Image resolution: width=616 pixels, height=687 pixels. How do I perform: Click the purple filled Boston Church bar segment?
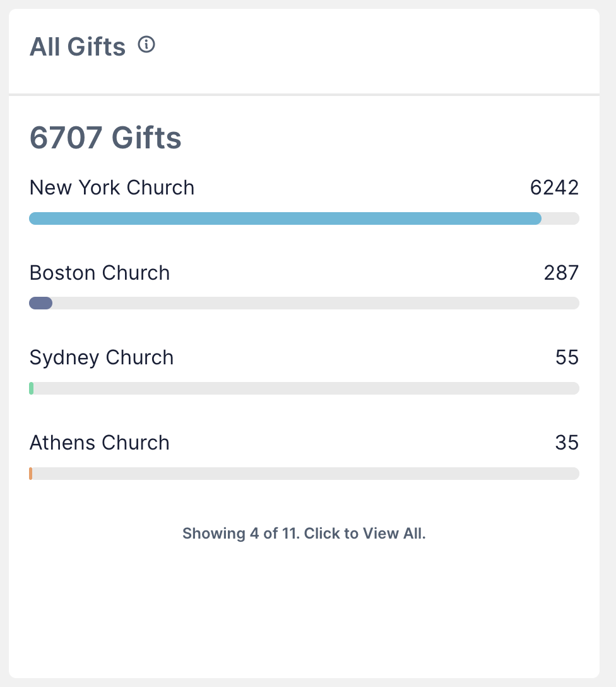(x=41, y=303)
